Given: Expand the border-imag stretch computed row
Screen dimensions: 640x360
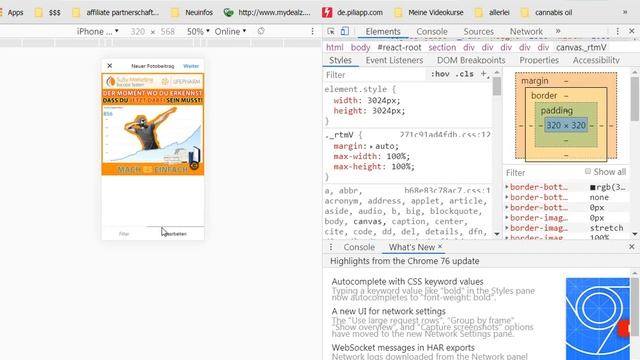Looking at the screenshot, I should [507, 228].
